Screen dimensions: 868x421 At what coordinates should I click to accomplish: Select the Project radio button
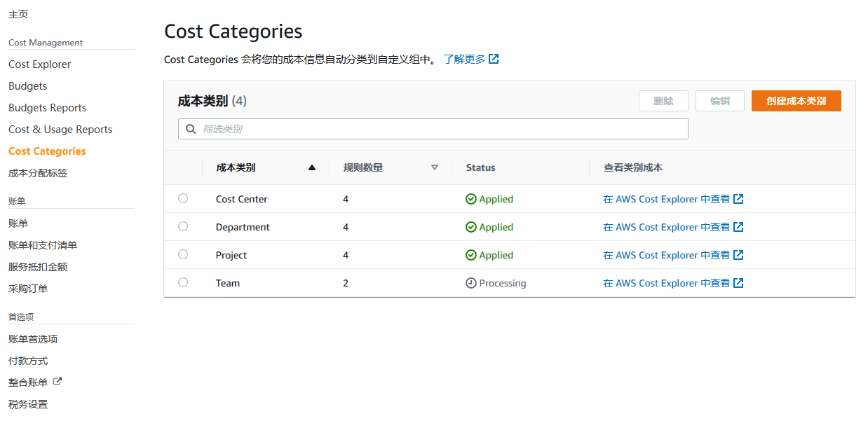pos(183,254)
